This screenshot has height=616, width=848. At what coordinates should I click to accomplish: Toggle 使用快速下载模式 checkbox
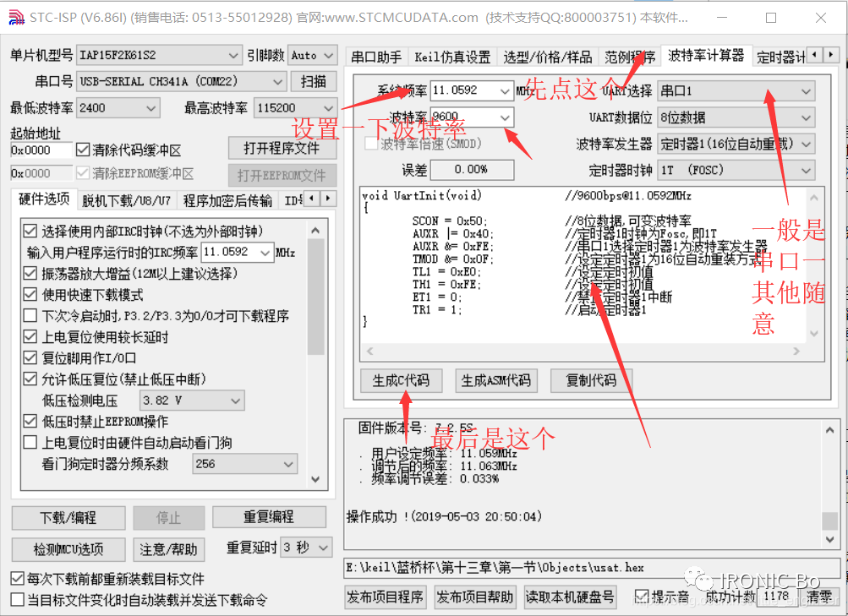tap(30, 295)
